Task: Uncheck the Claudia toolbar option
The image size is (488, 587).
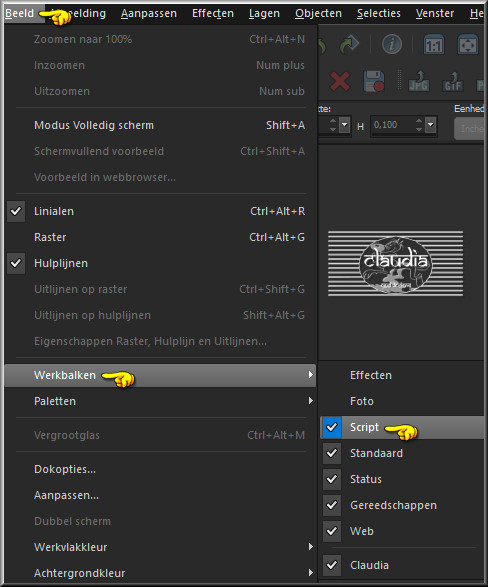Action: pyautogui.click(x=332, y=565)
